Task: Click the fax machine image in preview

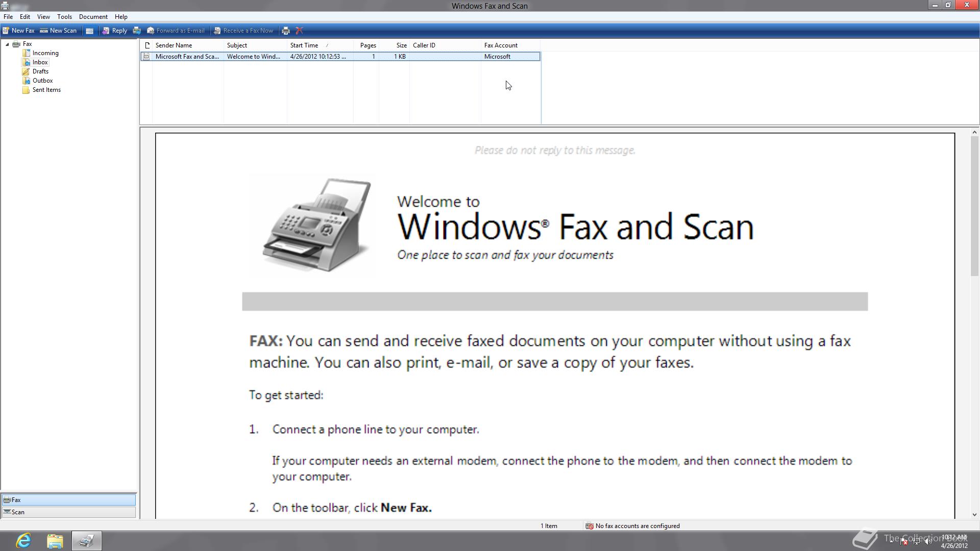Action: 317,224
